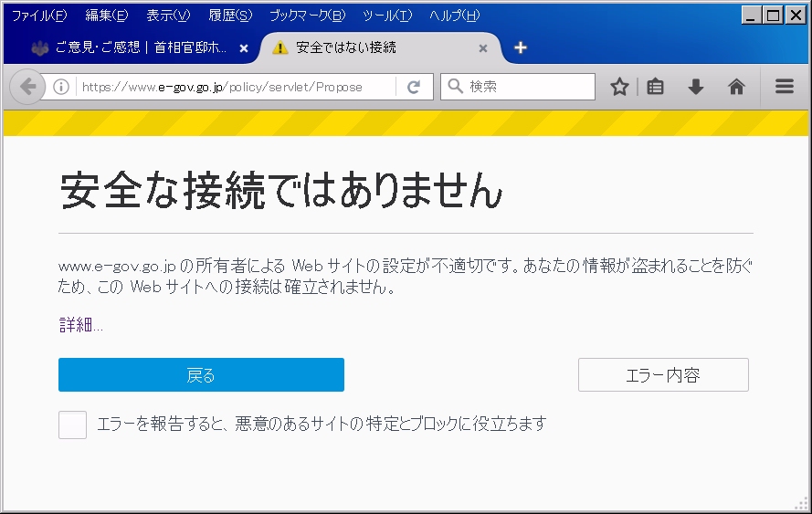This screenshot has height=514, width=812.
Task: Open a new tab with the plus button
Action: coord(521,47)
